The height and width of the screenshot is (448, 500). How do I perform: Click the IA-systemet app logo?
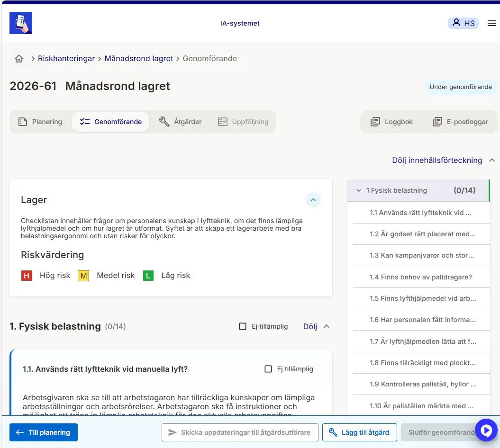pyautogui.click(x=20, y=23)
